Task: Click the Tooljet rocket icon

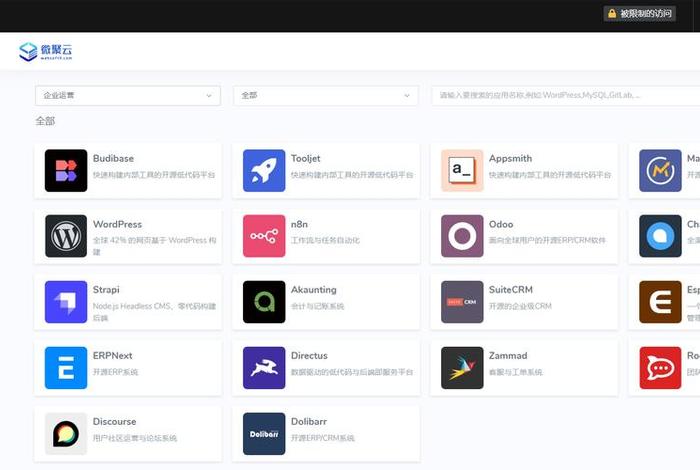Action: click(x=264, y=171)
